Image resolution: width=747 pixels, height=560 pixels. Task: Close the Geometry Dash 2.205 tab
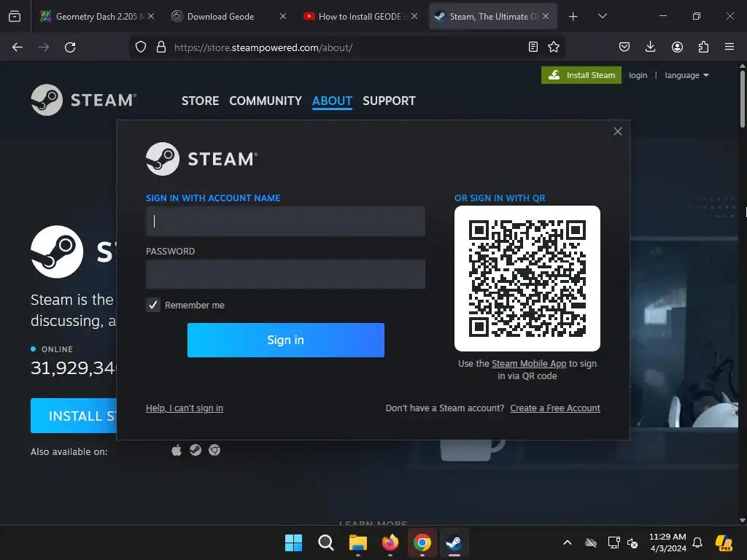(151, 16)
